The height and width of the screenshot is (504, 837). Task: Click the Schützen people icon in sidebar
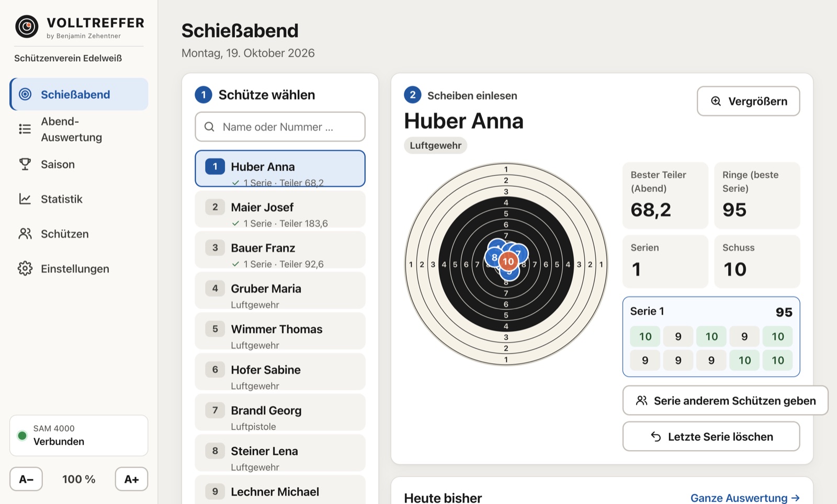tap(25, 234)
